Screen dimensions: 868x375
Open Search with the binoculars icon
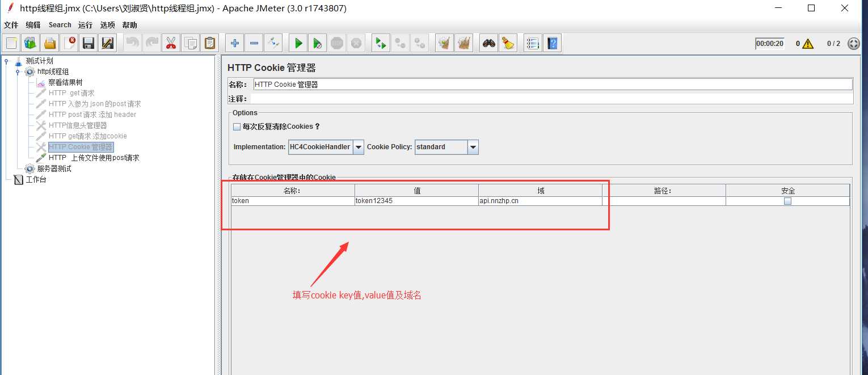click(x=488, y=43)
